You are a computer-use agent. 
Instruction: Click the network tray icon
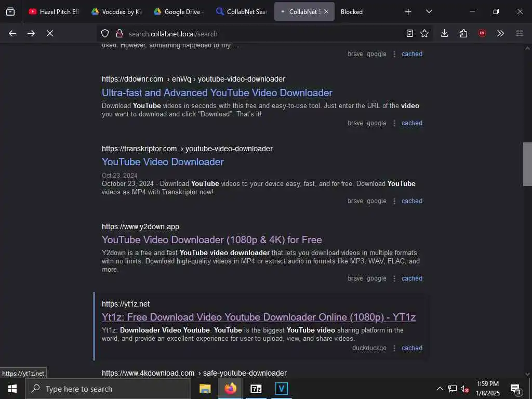point(453,389)
